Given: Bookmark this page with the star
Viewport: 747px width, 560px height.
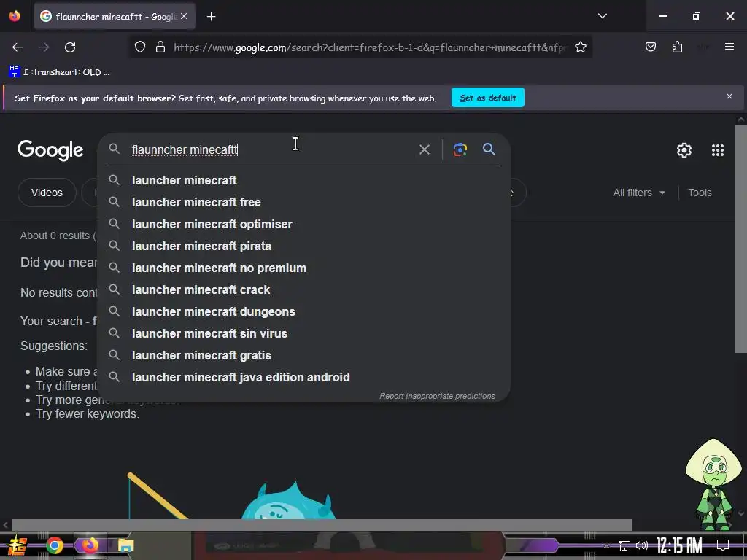Looking at the screenshot, I should click(x=580, y=47).
